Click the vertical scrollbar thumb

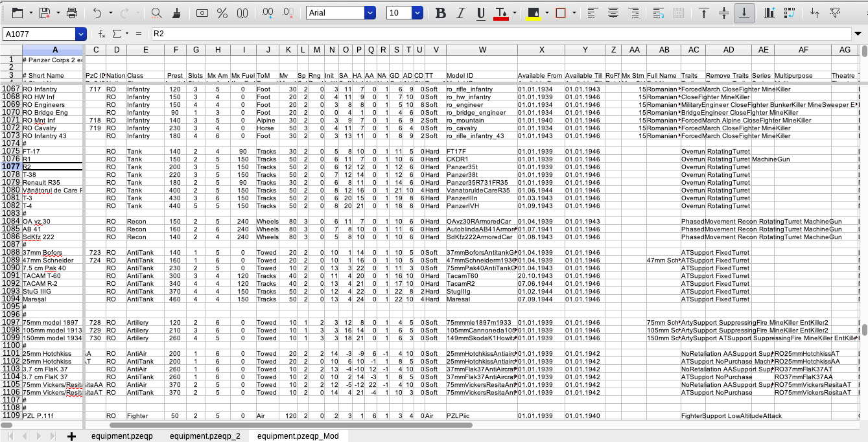click(x=864, y=329)
